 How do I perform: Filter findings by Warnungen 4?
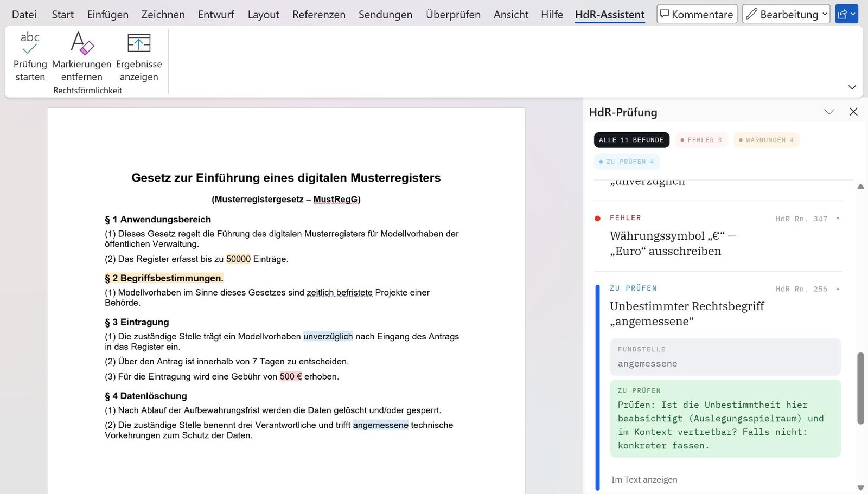click(x=766, y=140)
